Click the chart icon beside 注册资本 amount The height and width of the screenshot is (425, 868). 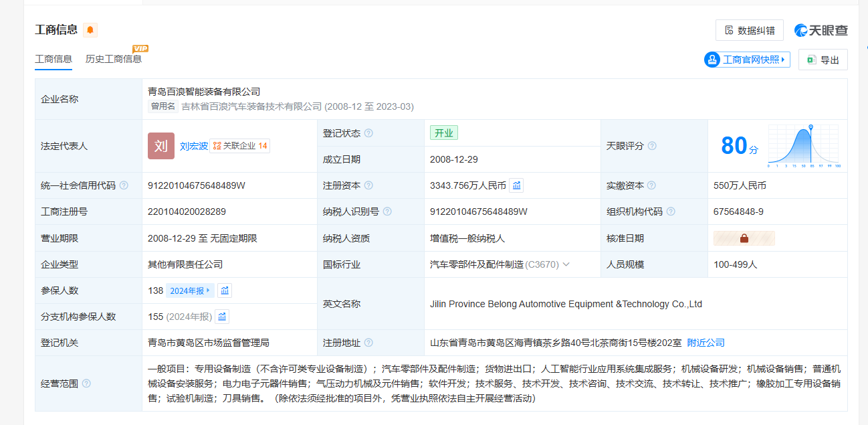click(516, 185)
